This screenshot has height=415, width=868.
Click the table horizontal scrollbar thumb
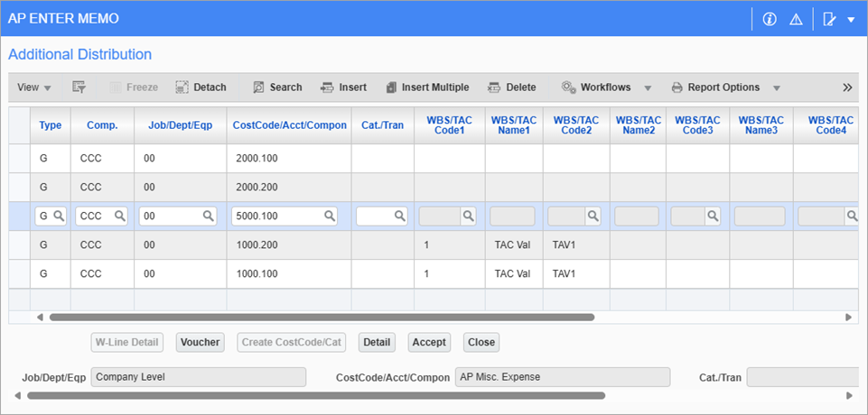point(322,318)
